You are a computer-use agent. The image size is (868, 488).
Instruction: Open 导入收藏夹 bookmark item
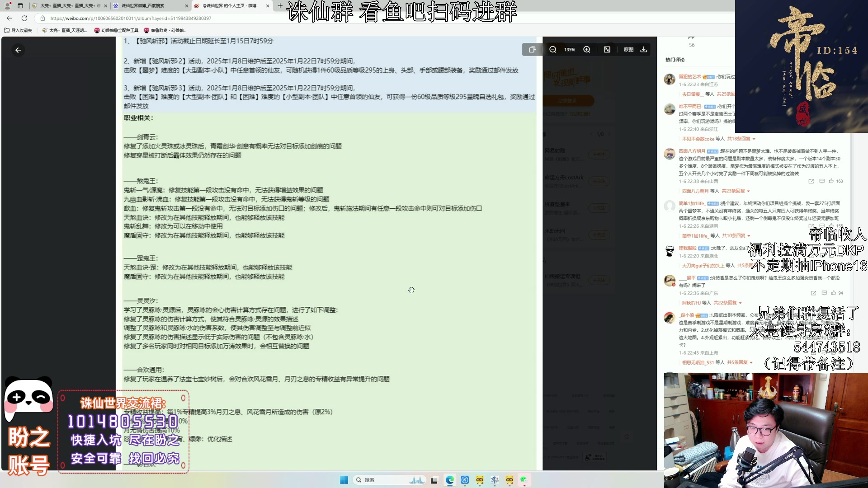tap(18, 30)
